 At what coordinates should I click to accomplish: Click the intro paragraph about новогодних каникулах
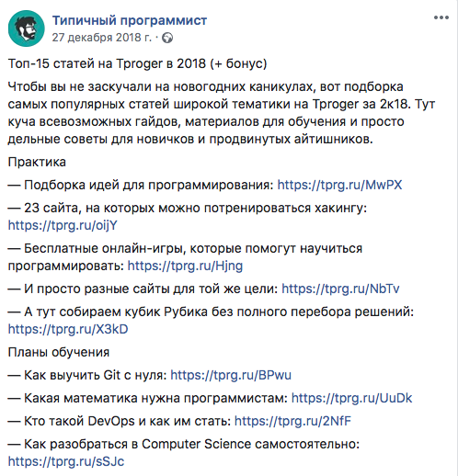pos(222,113)
